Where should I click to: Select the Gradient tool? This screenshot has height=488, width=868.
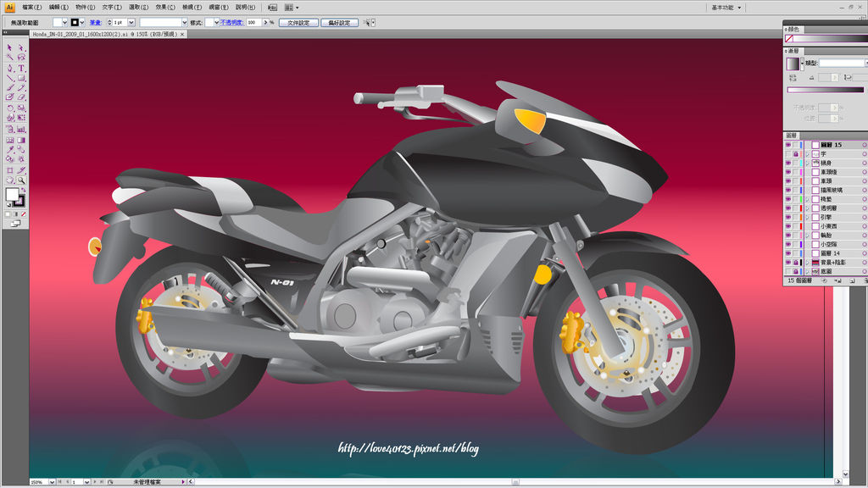coord(21,140)
